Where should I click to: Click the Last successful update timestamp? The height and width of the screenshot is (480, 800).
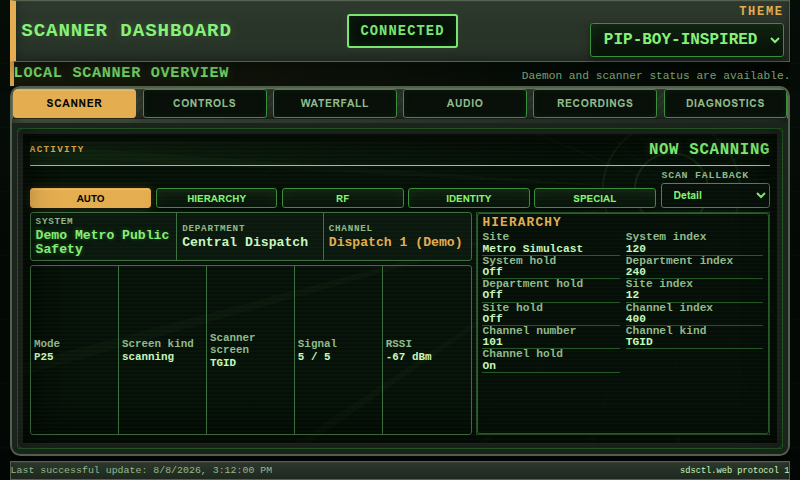(x=141, y=470)
